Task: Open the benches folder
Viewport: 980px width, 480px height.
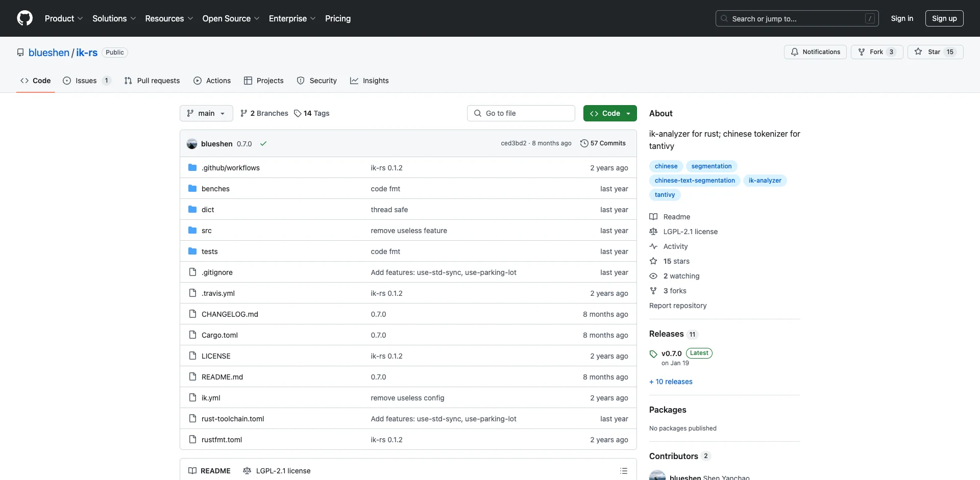Action: point(215,189)
